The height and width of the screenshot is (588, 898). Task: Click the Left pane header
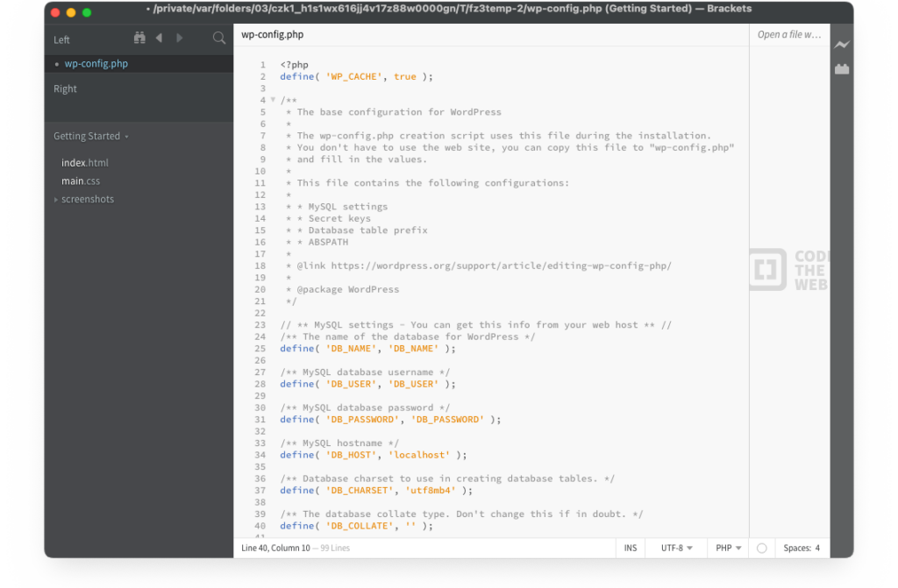click(x=61, y=39)
